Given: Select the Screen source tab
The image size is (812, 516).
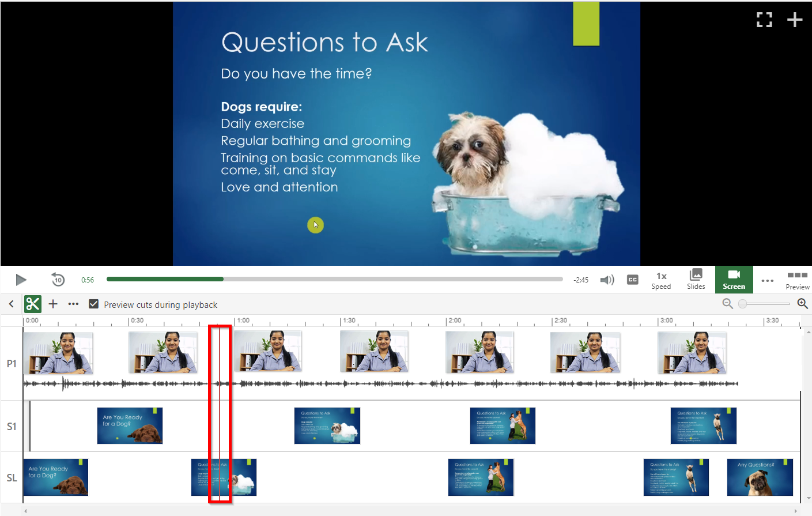Looking at the screenshot, I should click(x=734, y=280).
